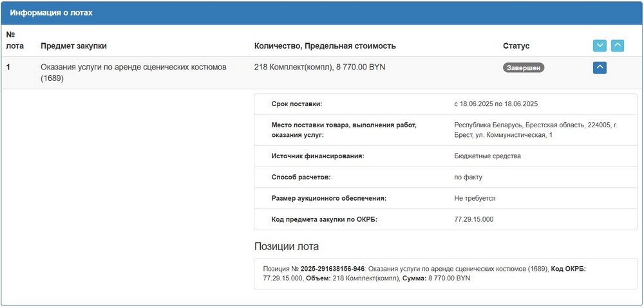The image size is (644, 308).
Task: Click the "Информация о лотах" panel header
Action: click(51, 13)
